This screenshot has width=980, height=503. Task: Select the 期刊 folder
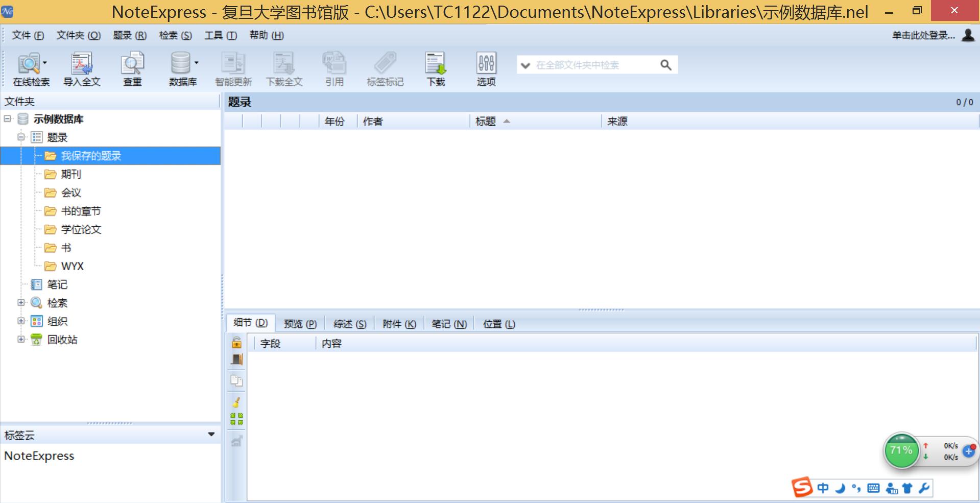pyautogui.click(x=71, y=174)
